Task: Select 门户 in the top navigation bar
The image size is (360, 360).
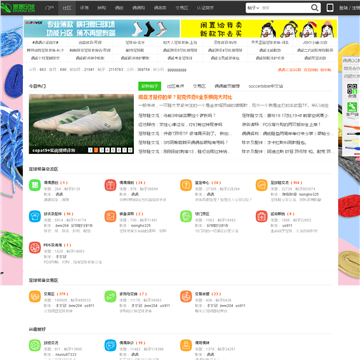Action: click(x=49, y=8)
